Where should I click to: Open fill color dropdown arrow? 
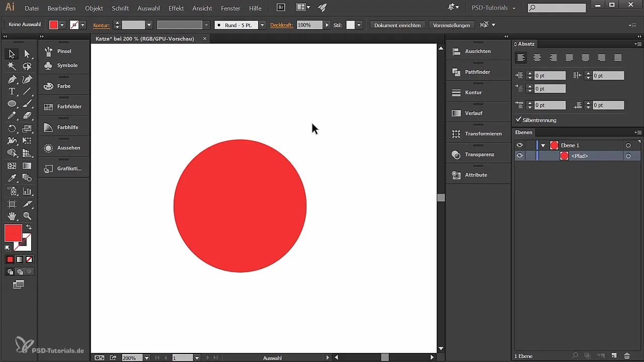[x=62, y=25]
